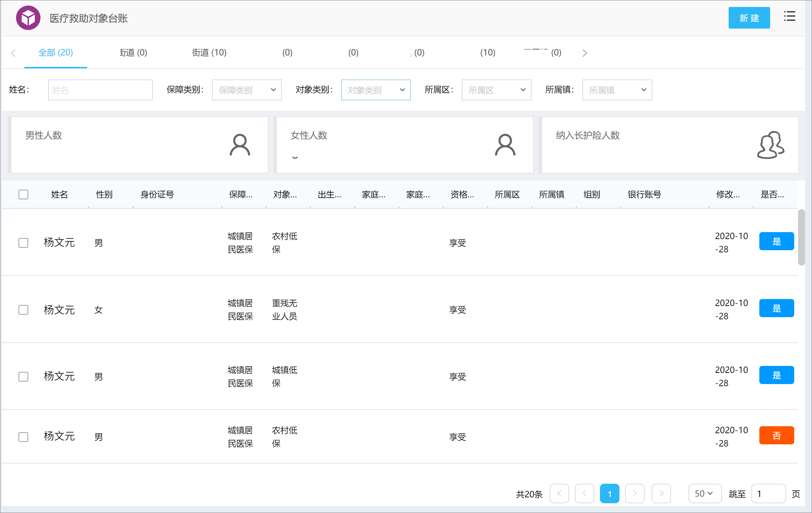Select the 街道 (10) tab
The height and width of the screenshot is (513, 812).
209,53
